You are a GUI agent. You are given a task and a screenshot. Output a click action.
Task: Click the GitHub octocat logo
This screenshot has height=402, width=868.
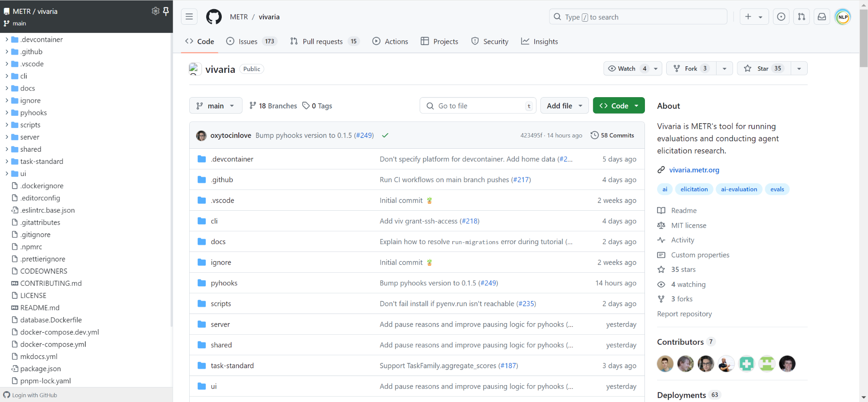tap(214, 17)
